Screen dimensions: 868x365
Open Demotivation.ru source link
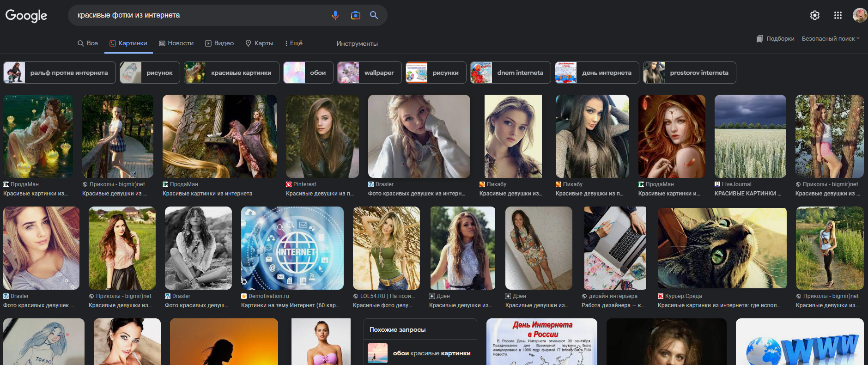265,296
